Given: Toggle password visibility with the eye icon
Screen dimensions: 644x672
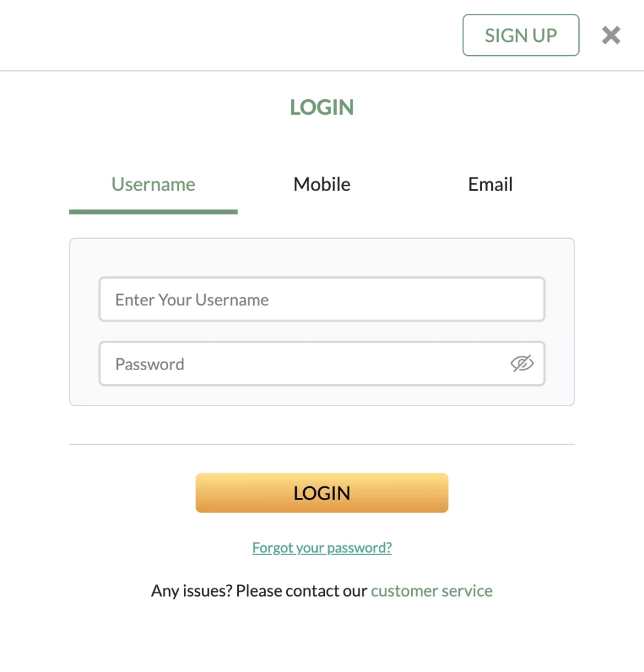Looking at the screenshot, I should click(x=522, y=364).
